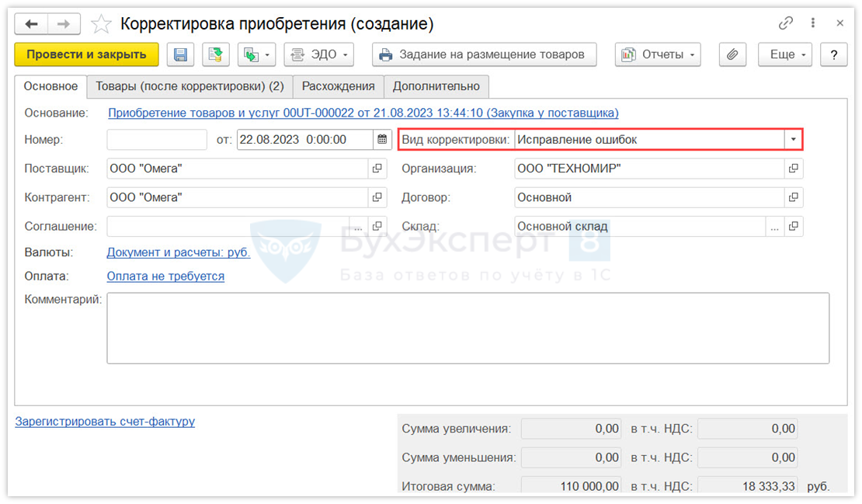Click Зарегистрировать счет-фактуру link
The image size is (862, 504).
(105, 422)
